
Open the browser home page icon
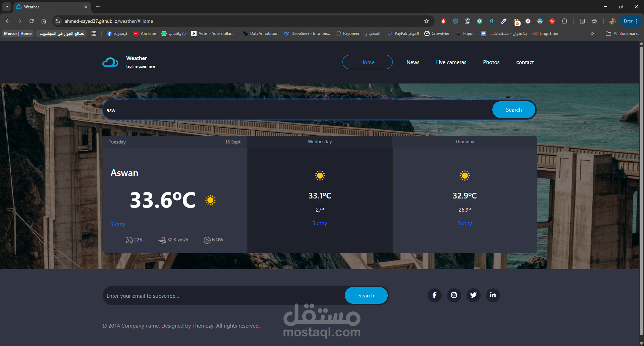coord(44,21)
